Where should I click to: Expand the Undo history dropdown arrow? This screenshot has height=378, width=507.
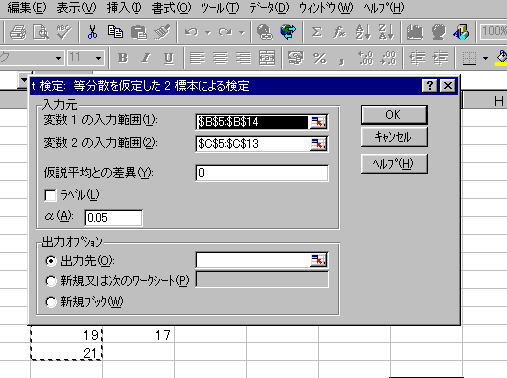click(208, 33)
